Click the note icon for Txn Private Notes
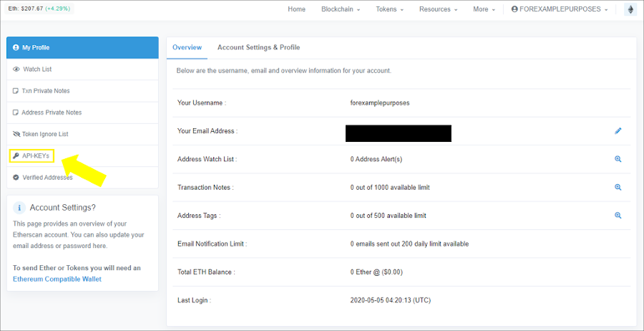This screenshot has height=331, width=644. (16, 91)
